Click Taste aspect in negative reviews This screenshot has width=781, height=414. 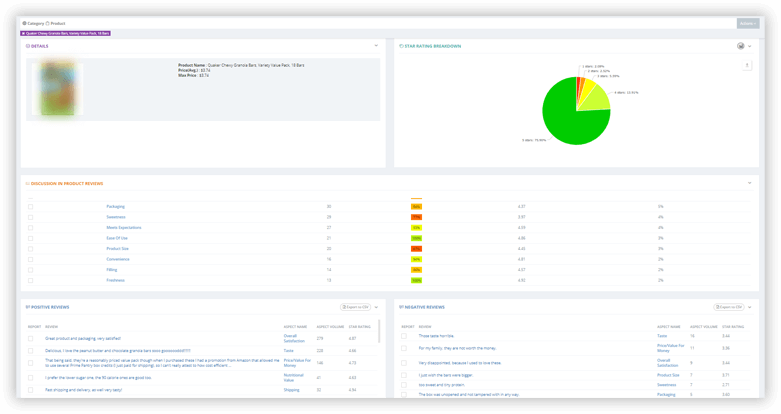pyautogui.click(x=662, y=336)
